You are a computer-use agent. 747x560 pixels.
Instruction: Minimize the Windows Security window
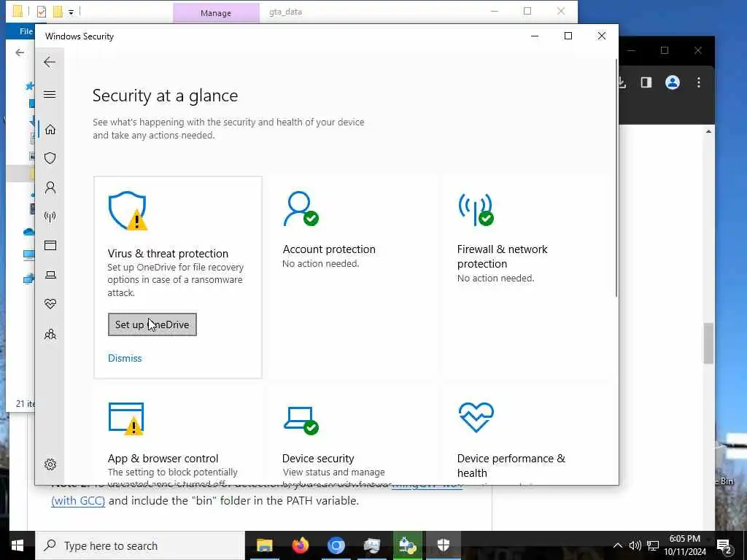535,36
